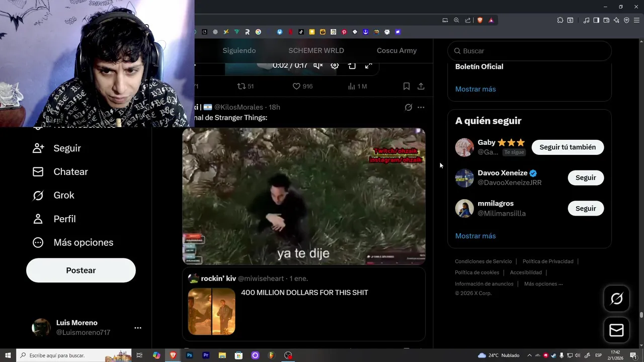Bookmark the post above the KilosMorales tweet
The image size is (644, 362).
coord(407,86)
